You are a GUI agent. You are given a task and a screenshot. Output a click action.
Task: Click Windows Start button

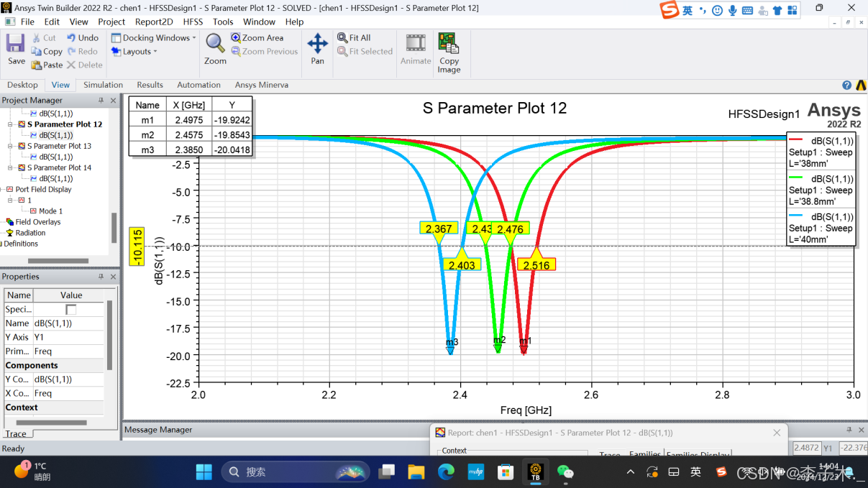coord(204,471)
